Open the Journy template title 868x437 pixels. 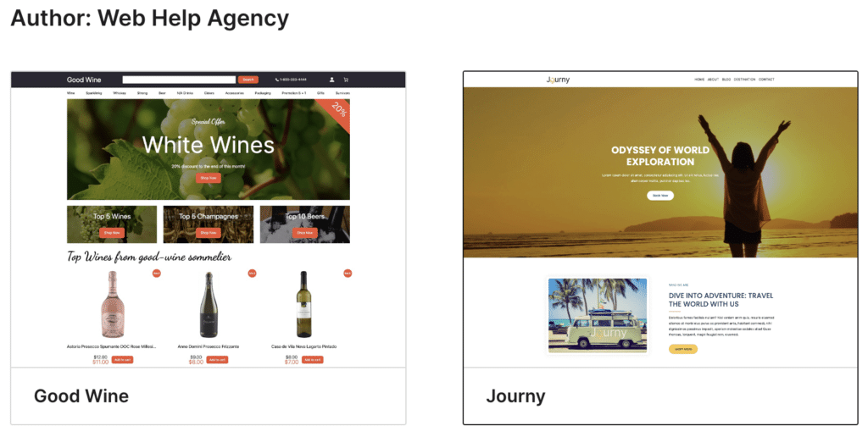coord(515,396)
